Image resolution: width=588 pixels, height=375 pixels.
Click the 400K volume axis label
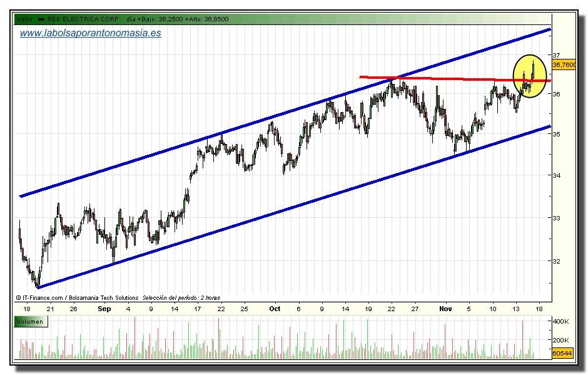pos(561,321)
